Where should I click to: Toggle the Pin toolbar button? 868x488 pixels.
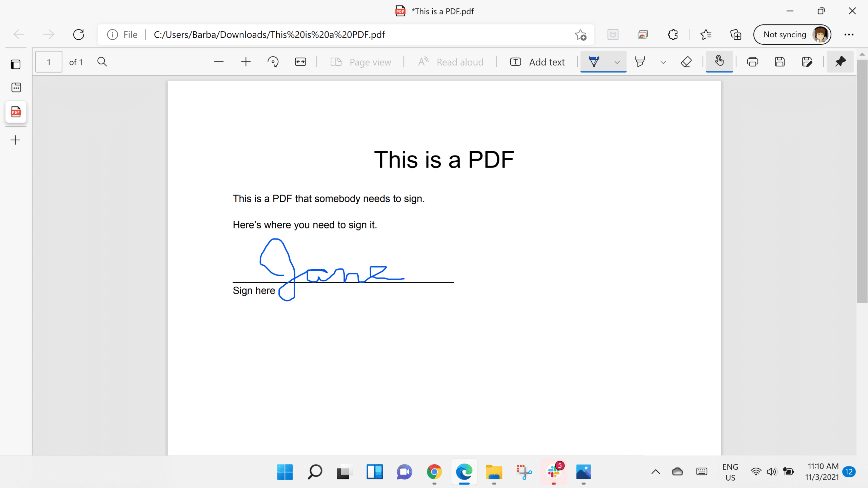coord(840,62)
